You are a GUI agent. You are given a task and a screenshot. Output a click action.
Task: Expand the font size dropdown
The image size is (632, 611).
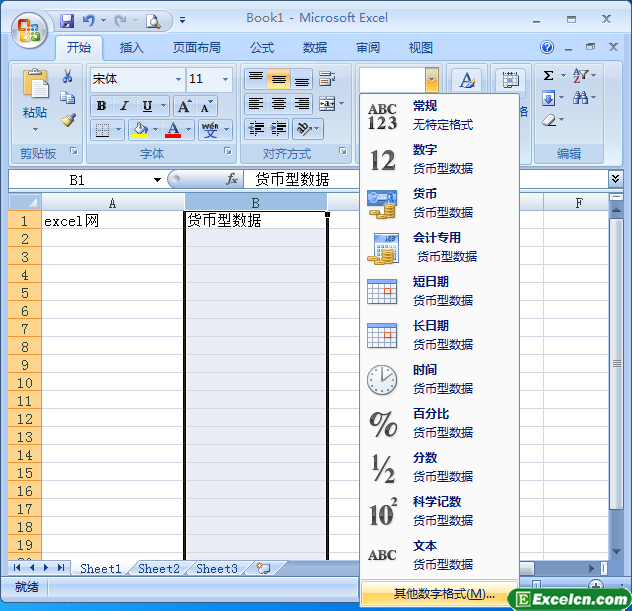225,79
